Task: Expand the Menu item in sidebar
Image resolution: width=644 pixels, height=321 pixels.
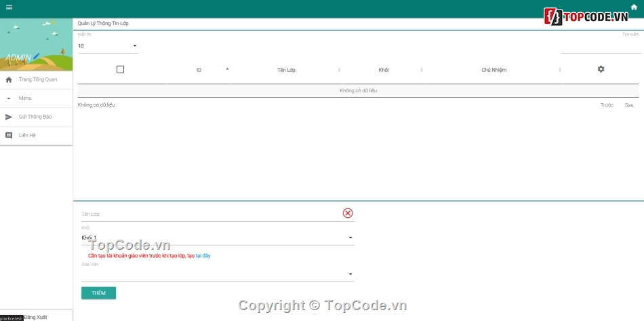Action: (36, 98)
